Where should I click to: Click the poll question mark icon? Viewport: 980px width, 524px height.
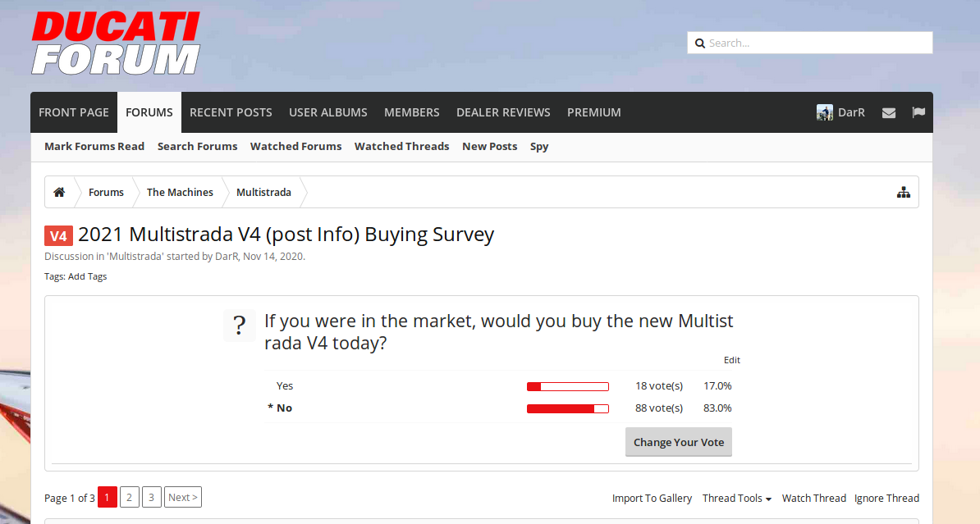tap(239, 326)
